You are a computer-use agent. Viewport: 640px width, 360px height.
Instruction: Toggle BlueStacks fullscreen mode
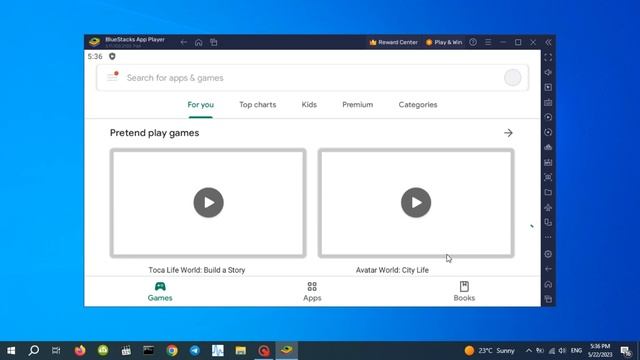[x=548, y=57]
